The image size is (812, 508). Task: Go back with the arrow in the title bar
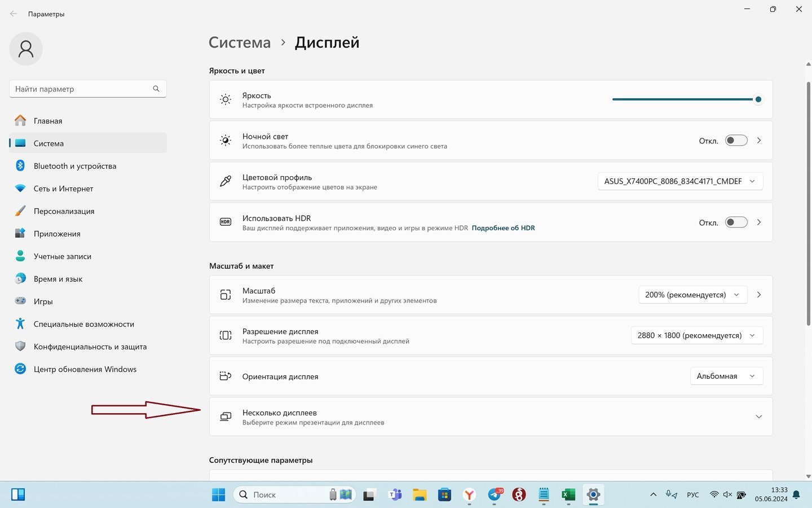(x=14, y=14)
